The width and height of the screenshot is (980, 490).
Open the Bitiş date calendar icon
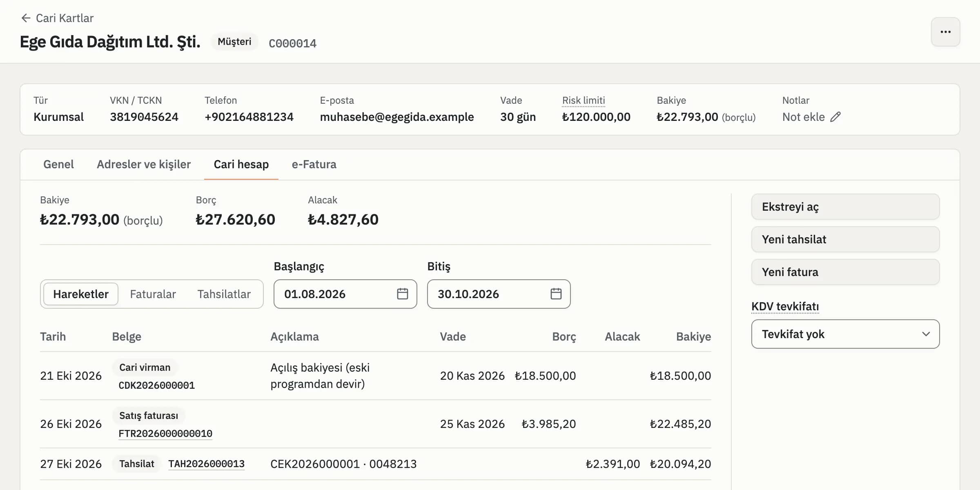pos(556,294)
